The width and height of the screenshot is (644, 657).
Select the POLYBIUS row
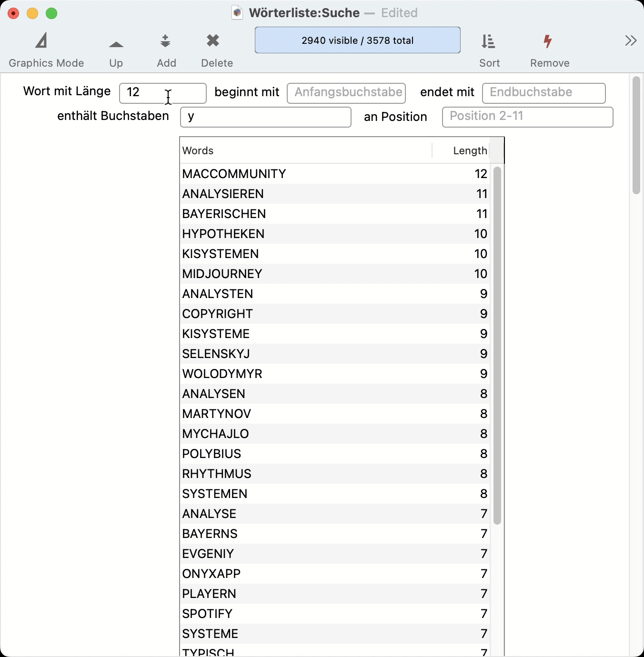[x=335, y=454]
